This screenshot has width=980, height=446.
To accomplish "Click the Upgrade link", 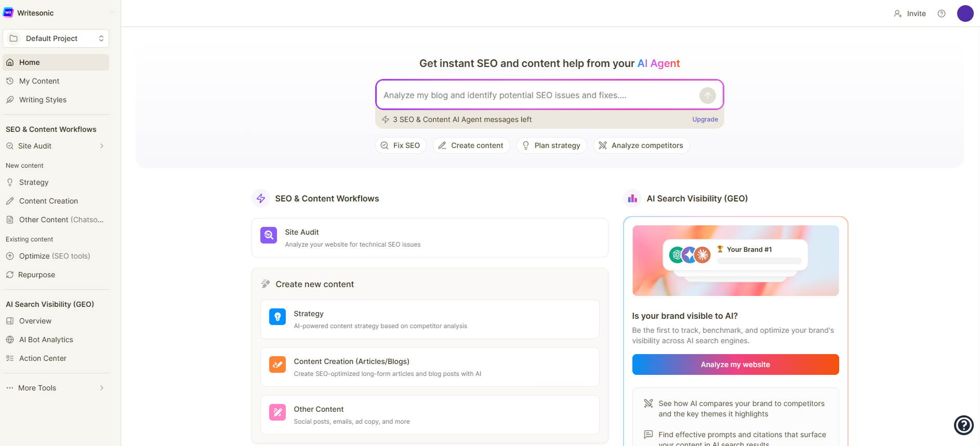I will pos(705,119).
